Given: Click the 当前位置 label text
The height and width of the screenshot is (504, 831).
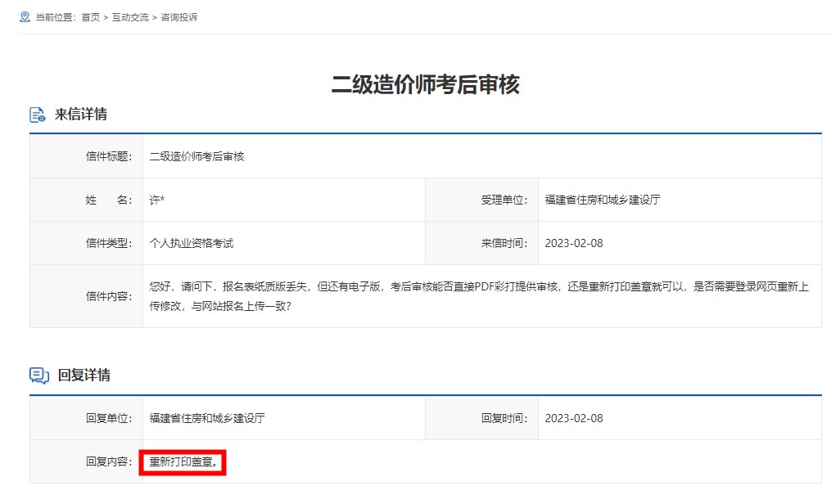Looking at the screenshot, I should point(56,17).
